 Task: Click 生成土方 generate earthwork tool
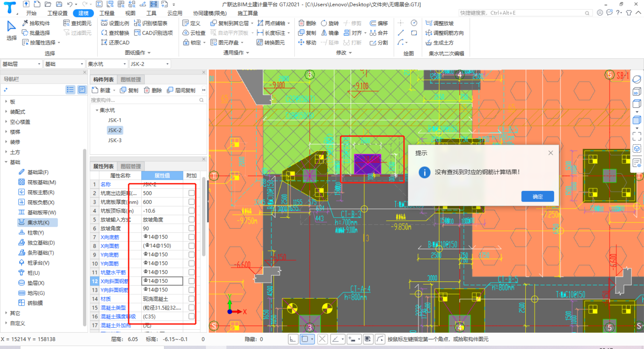tap(439, 43)
